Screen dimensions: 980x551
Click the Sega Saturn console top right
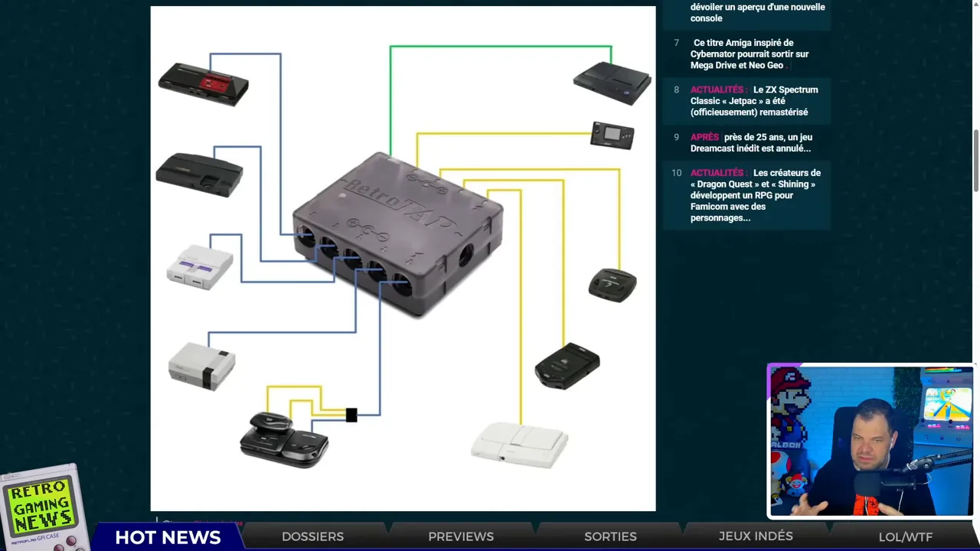pyautogui.click(x=612, y=80)
